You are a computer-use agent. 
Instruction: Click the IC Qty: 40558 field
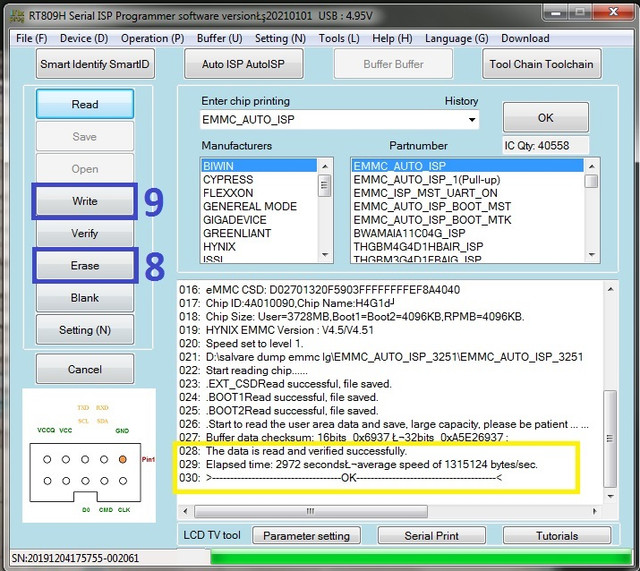coord(546,145)
